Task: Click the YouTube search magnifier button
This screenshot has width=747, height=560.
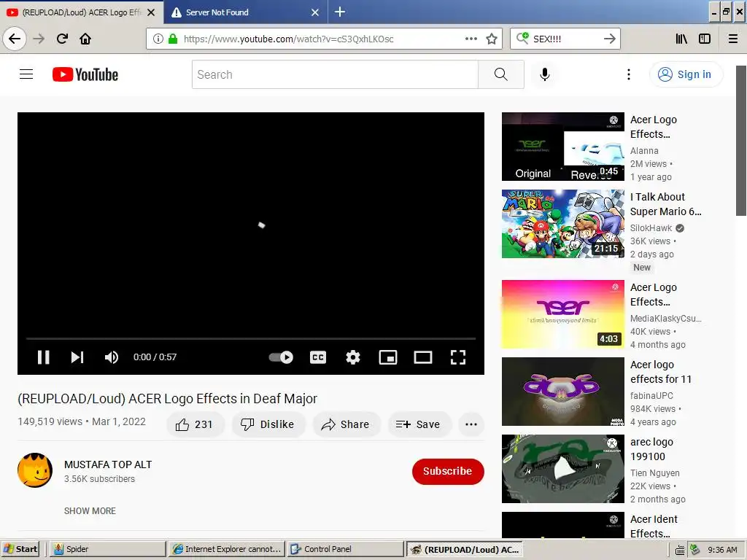Action: tap(500, 74)
